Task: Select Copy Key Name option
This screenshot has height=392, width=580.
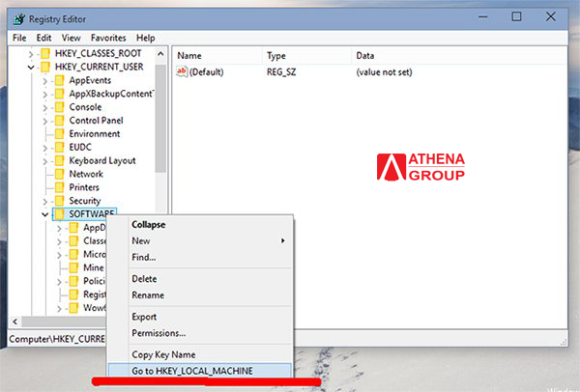Action: coord(163,354)
